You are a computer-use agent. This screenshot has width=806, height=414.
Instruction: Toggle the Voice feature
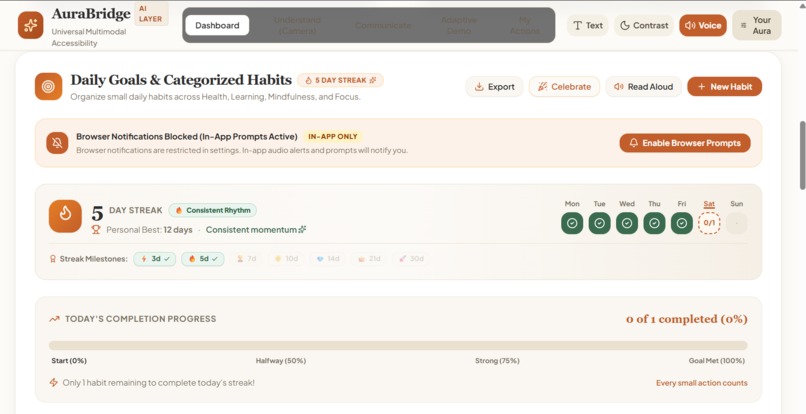[703, 25]
